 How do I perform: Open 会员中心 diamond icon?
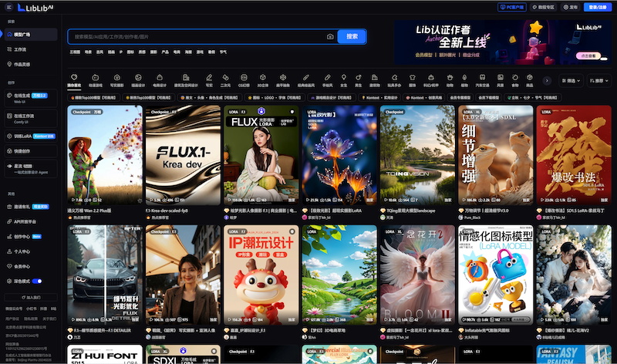coord(10,266)
